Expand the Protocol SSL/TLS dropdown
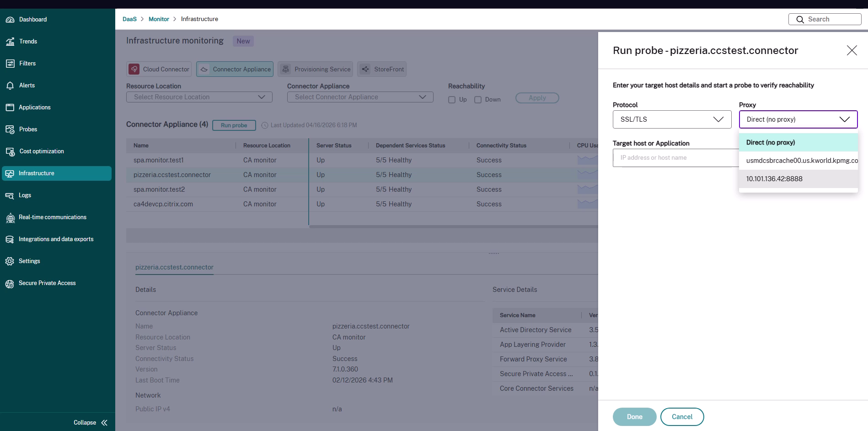868x431 pixels. click(x=672, y=119)
